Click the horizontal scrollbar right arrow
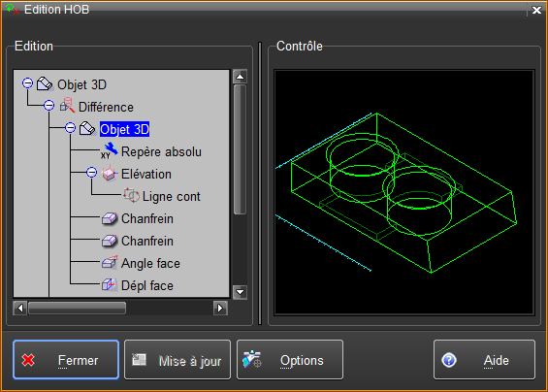The height and width of the screenshot is (392, 548). tap(220, 309)
